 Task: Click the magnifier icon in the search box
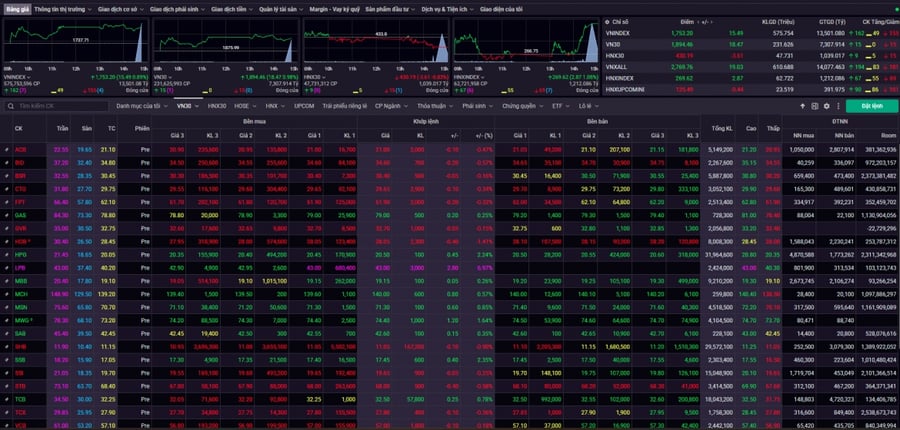[x=10, y=106]
